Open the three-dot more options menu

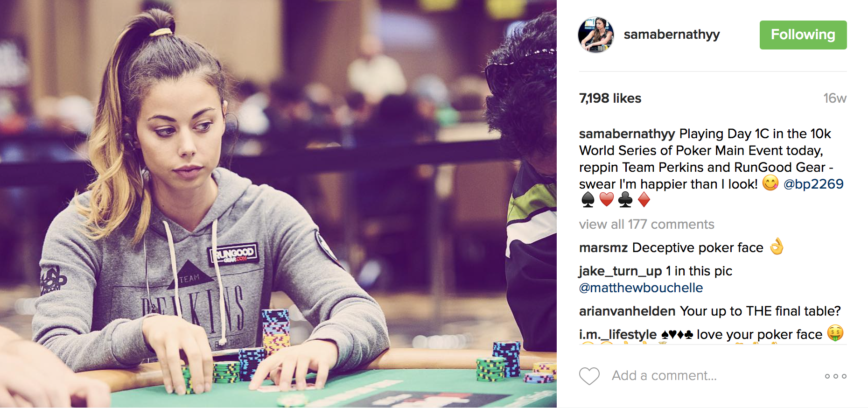point(835,376)
